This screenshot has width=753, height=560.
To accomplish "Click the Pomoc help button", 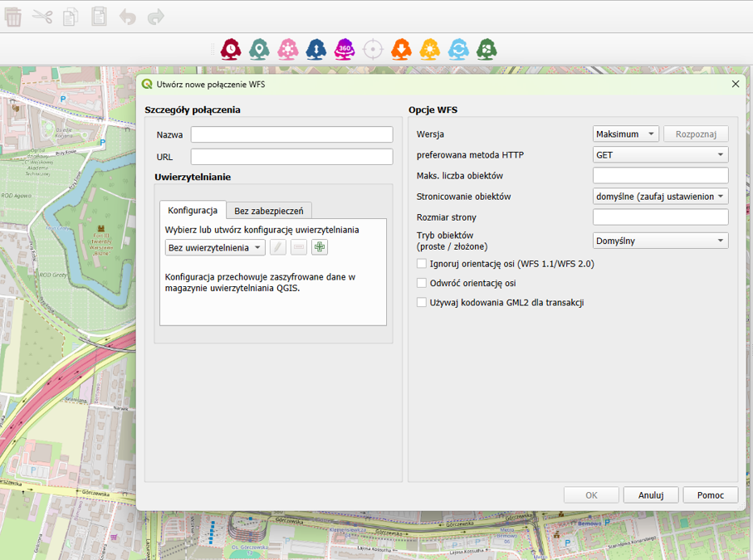I will (711, 494).
